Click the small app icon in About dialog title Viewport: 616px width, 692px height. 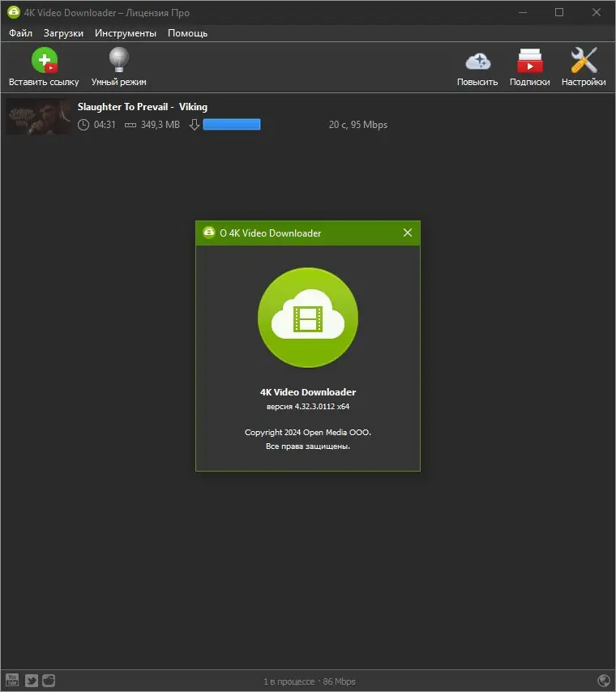(x=209, y=233)
